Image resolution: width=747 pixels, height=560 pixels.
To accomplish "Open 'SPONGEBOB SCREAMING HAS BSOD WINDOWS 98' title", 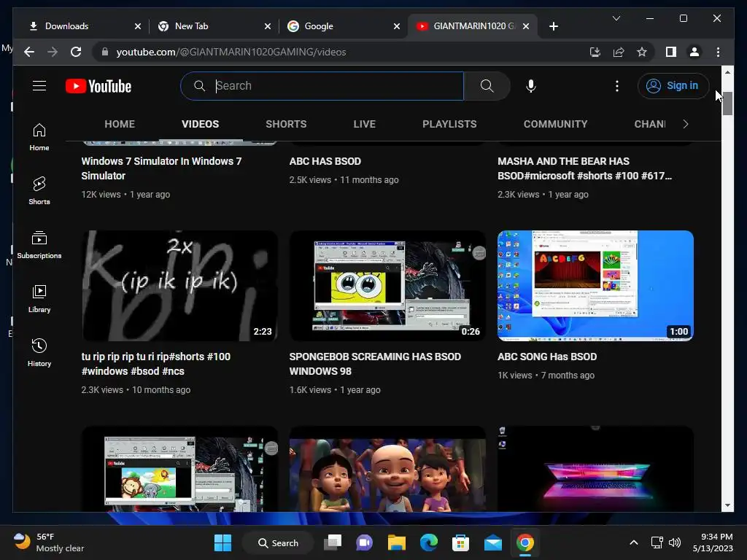I will 375,364.
